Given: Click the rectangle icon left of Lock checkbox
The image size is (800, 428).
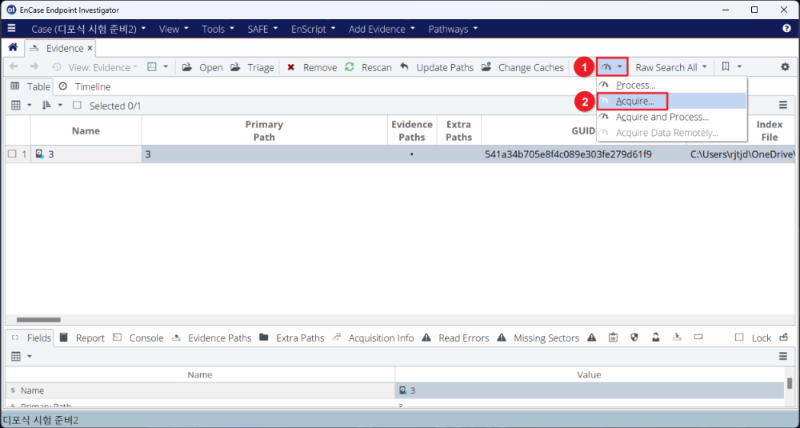Looking at the screenshot, I should coord(698,337).
